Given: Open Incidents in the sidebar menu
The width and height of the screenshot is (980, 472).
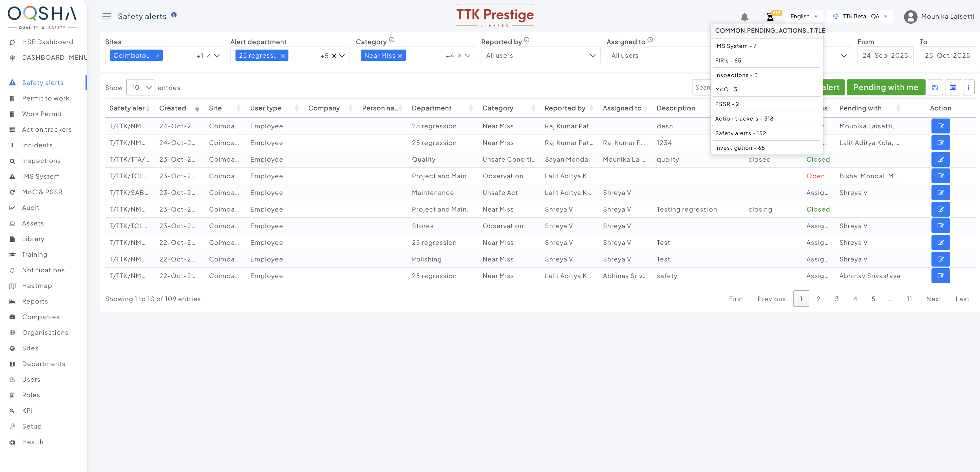Looking at the screenshot, I should (x=37, y=145).
